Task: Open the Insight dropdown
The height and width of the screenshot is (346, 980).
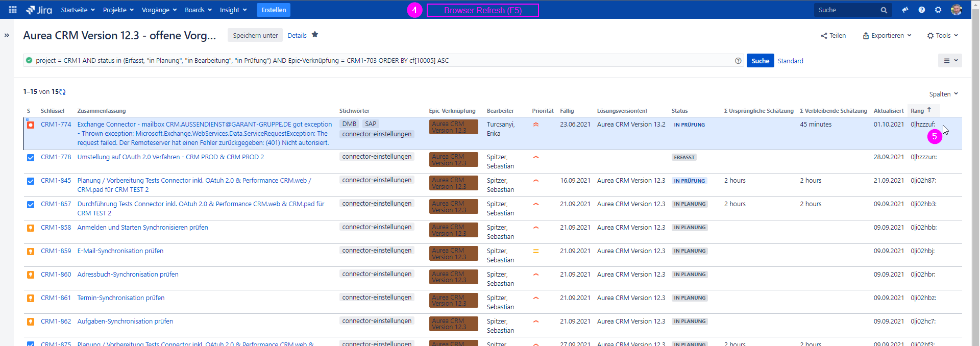Action: pos(233,10)
